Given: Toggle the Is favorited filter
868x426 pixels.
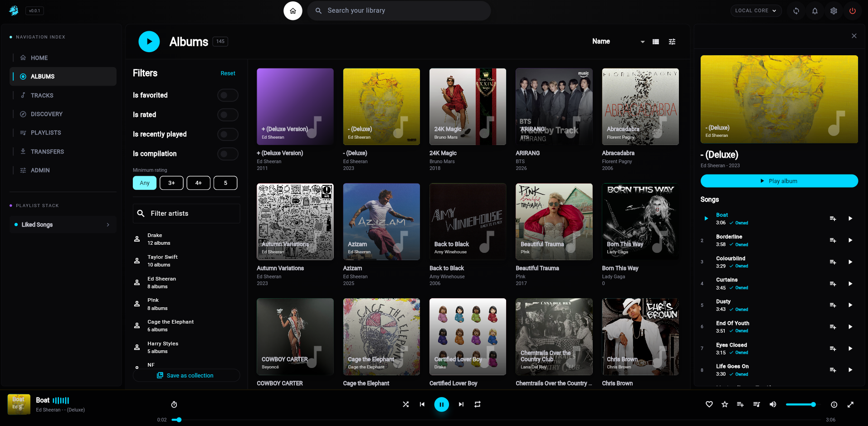Looking at the screenshot, I should pos(228,95).
